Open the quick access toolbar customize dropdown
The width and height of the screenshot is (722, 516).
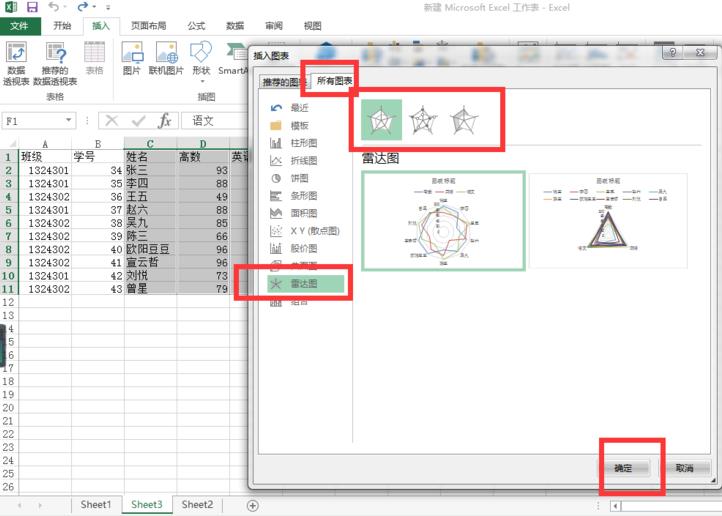(x=108, y=7)
